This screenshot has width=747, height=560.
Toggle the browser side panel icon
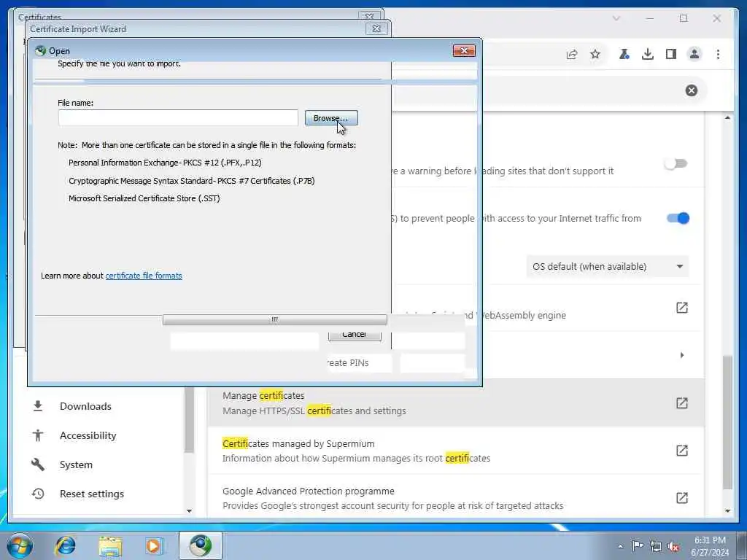pos(671,54)
